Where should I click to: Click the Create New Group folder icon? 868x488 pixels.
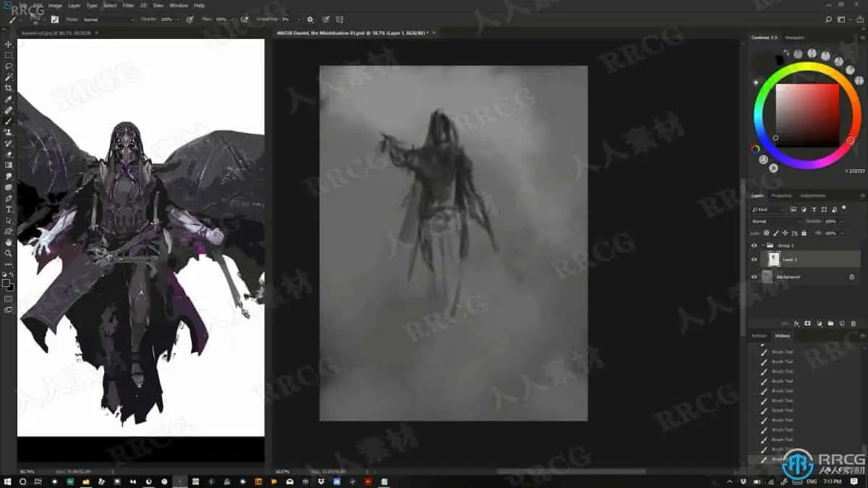[830, 323]
